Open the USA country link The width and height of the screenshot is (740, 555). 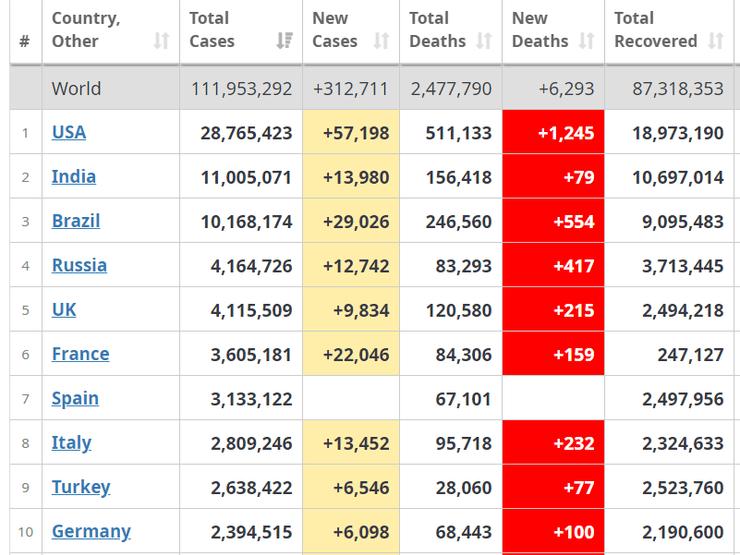[x=69, y=132]
